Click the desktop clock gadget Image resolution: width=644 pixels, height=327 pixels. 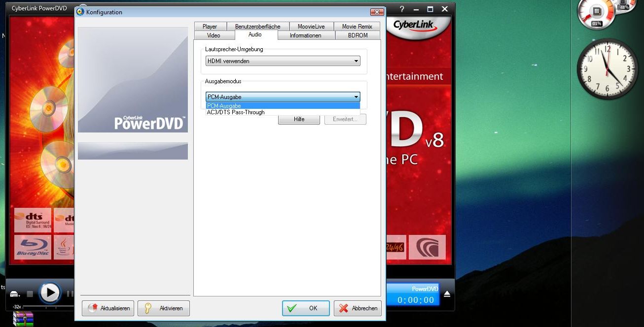[607, 68]
